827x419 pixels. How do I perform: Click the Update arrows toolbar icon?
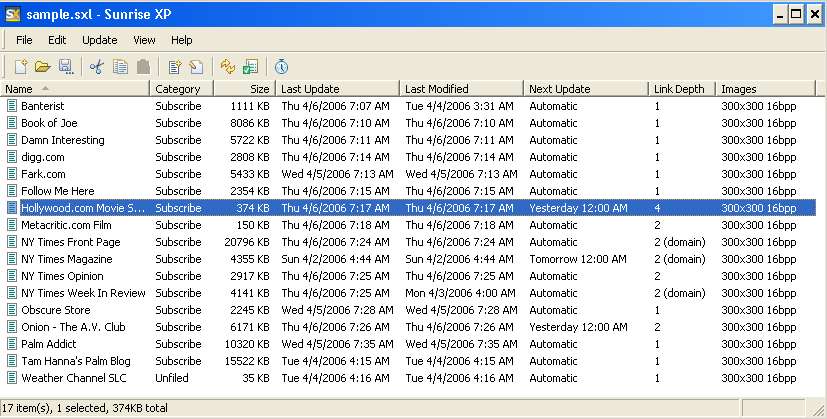[228, 66]
